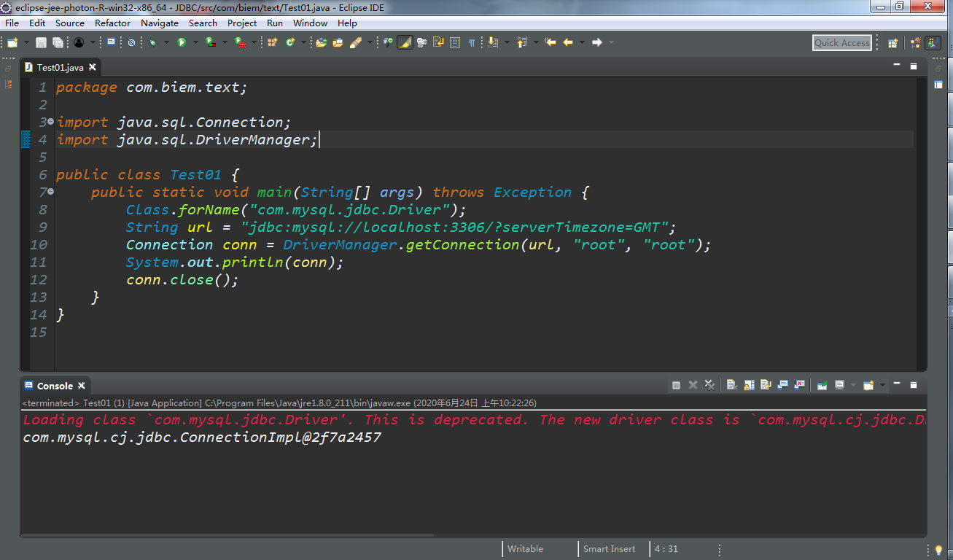Click the Display Selected Console monitor icon
Viewport: 953px width, 560px height.
tap(840, 385)
